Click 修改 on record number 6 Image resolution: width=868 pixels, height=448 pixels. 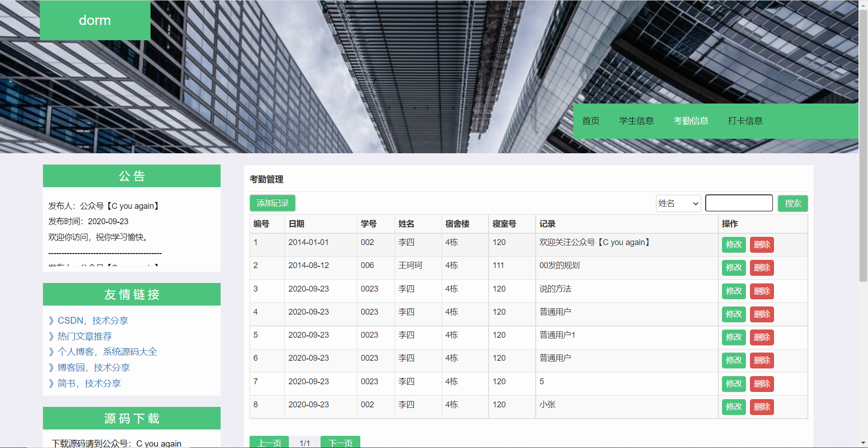(734, 360)
